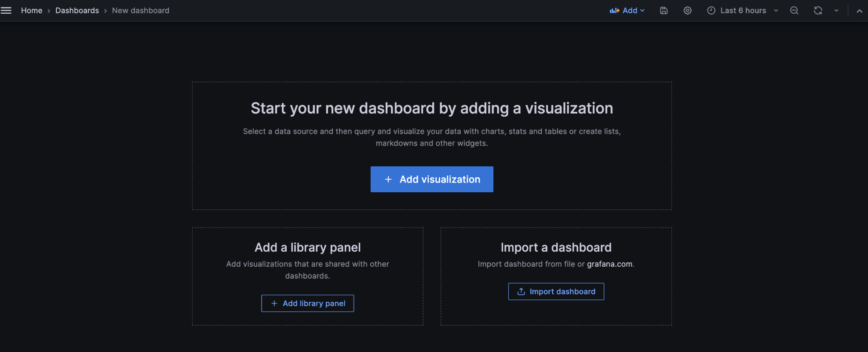The image size is (868, 352).
Task: Navigate to Dashboards breadcrumb
Action: tap(77, 11)
